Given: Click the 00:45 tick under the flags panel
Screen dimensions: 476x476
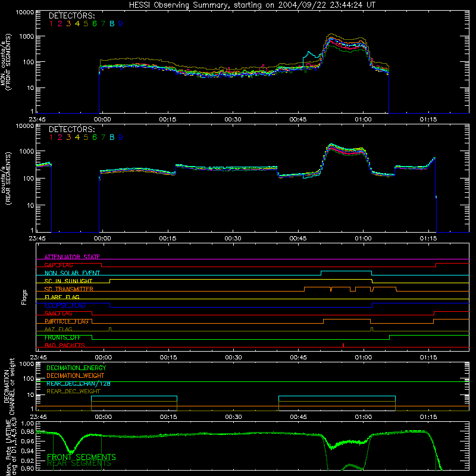Looking at the screenshot, I should click(299, 358).
